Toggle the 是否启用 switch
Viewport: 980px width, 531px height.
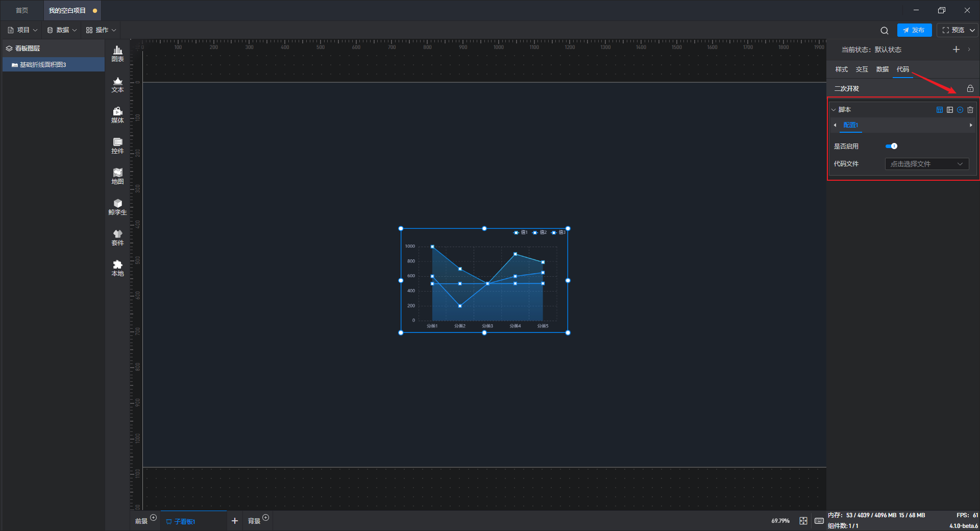[891, 146]
